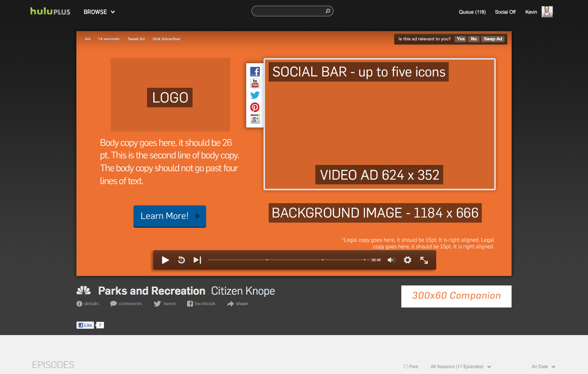Image resolution: width=588 pixels, height=374 pixels.
Task: Share episode on facebook
Action: (x=201, y=304)
